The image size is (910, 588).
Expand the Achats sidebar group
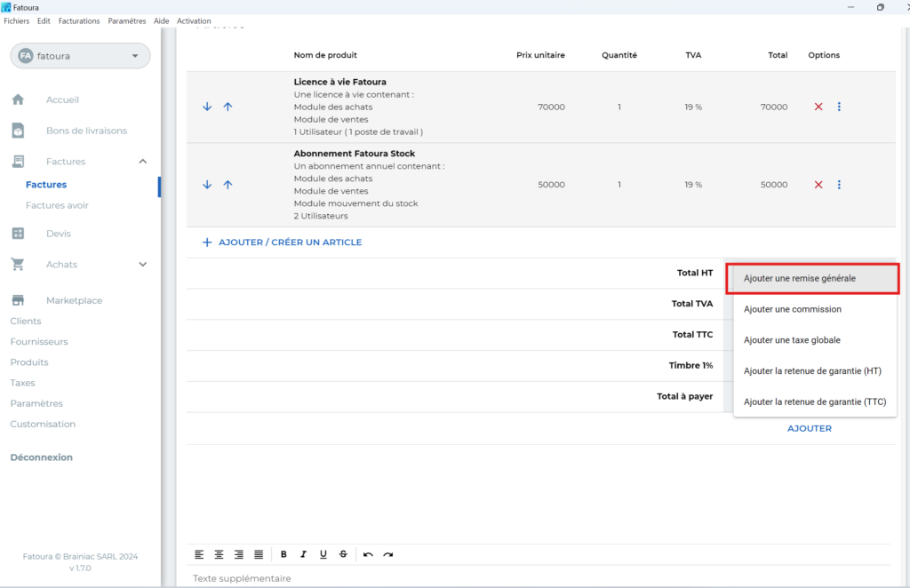143,265
